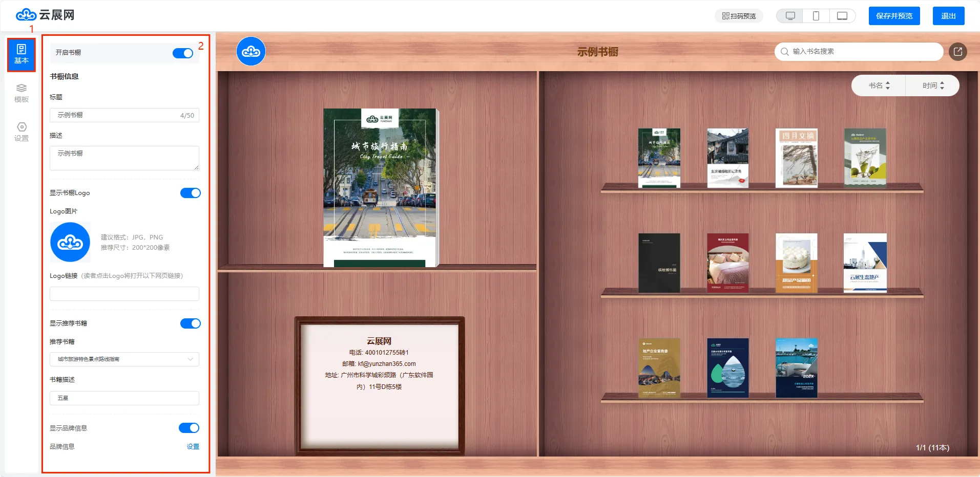Screen dimensions: 980x477
Task: Open the featured 城市旅行指南 book cover
Action: point(380,187)
